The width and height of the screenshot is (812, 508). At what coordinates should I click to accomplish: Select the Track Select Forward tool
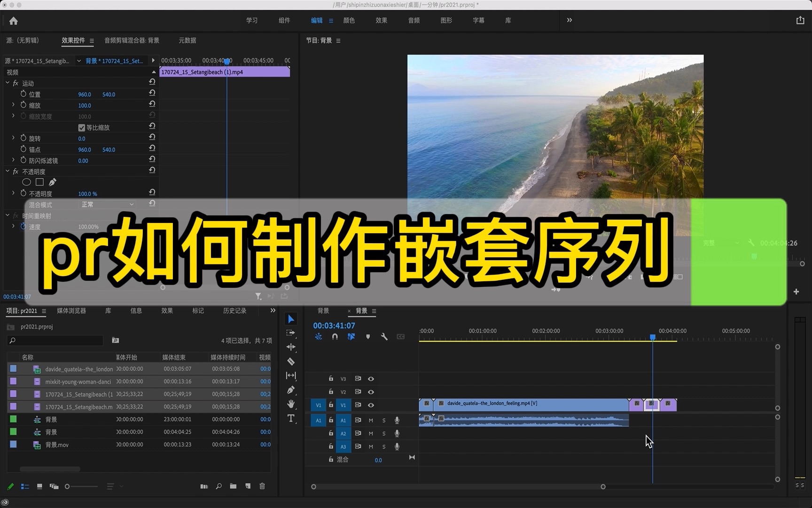291,333
